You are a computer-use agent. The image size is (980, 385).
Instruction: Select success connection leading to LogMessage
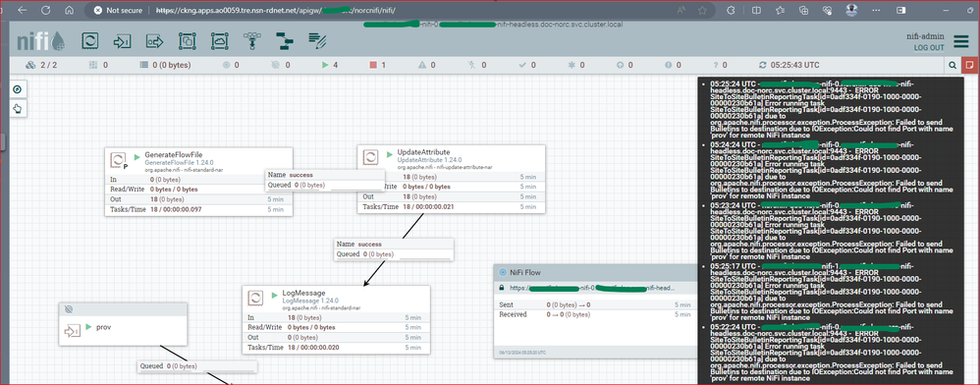(x=395, y=248)
